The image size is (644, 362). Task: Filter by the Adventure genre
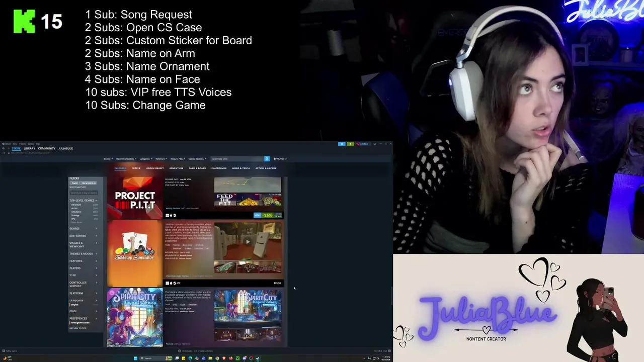pos(76,205)
